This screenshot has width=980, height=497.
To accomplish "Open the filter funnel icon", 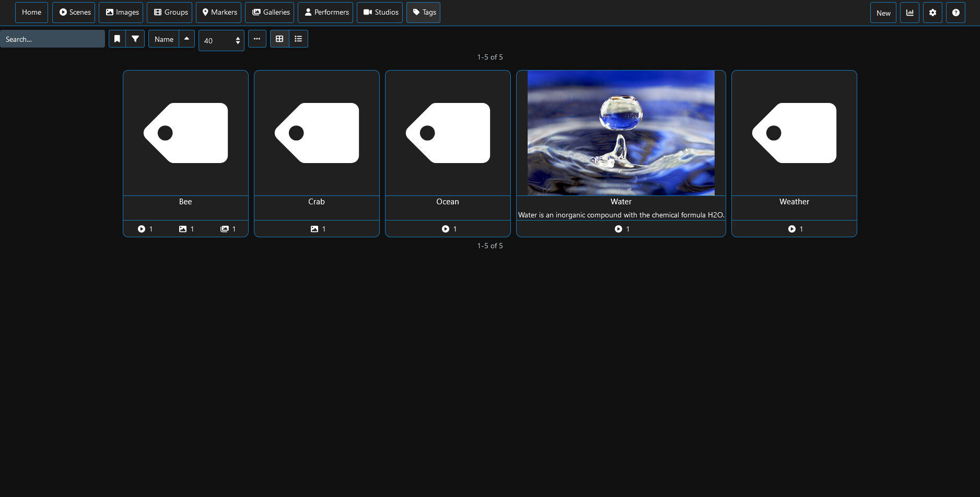I will click(x=135, y=39).
